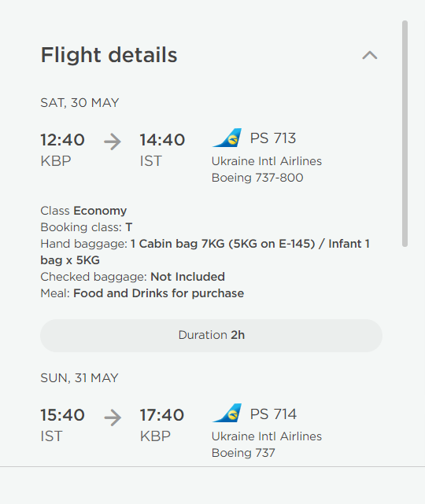The image size is (425, 504).
Task: Click the vertical scrollbar thumb
Action: click(405, 134)
